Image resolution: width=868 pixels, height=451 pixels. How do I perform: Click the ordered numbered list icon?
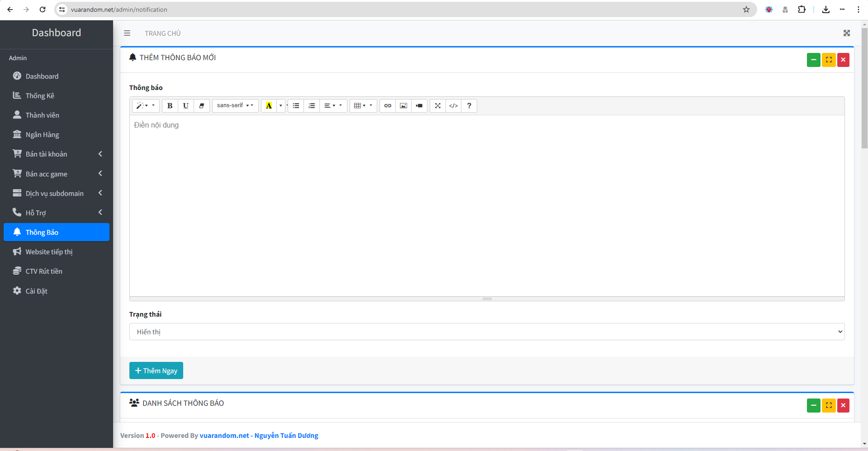312,106
